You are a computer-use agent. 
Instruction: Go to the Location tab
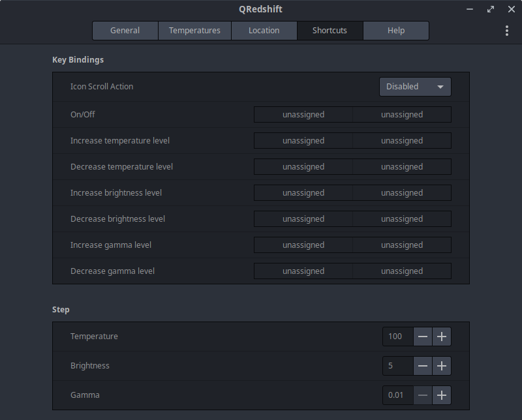264,31
